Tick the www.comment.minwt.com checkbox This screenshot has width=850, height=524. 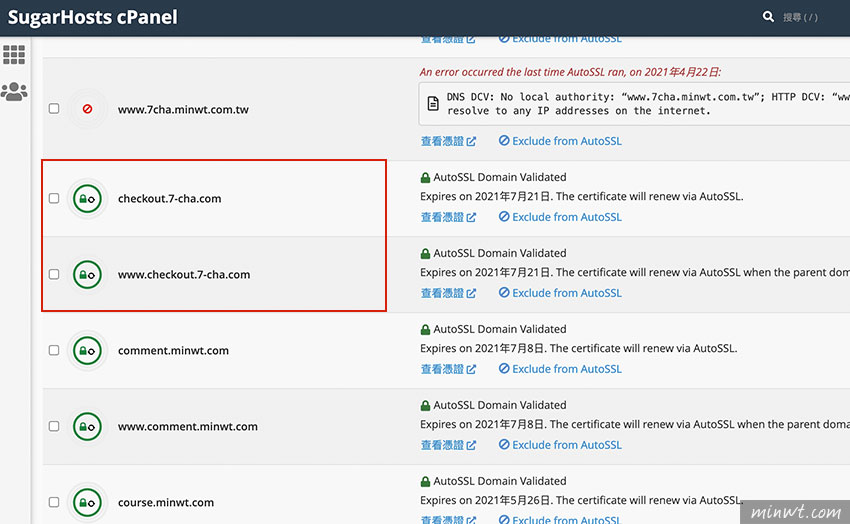(54, 426)
